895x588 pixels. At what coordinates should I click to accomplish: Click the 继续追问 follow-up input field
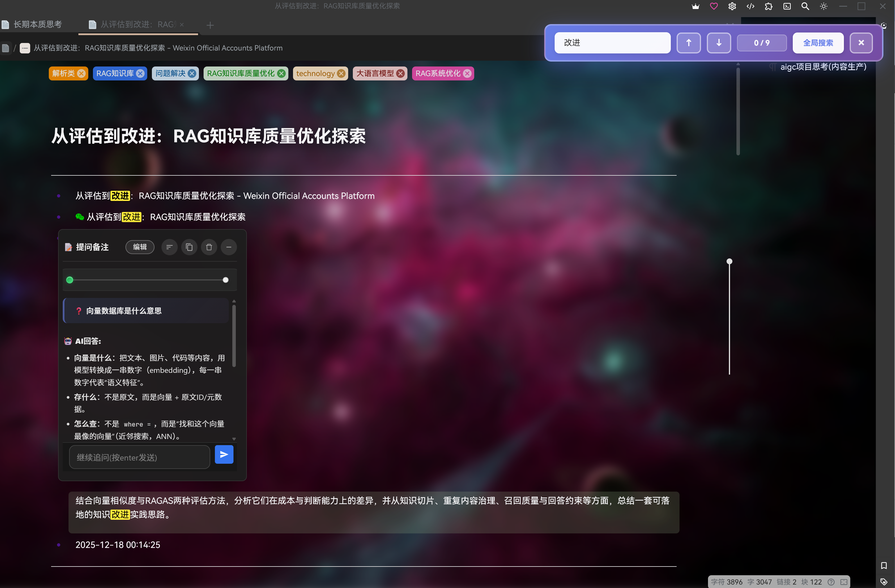pos(139,457)
